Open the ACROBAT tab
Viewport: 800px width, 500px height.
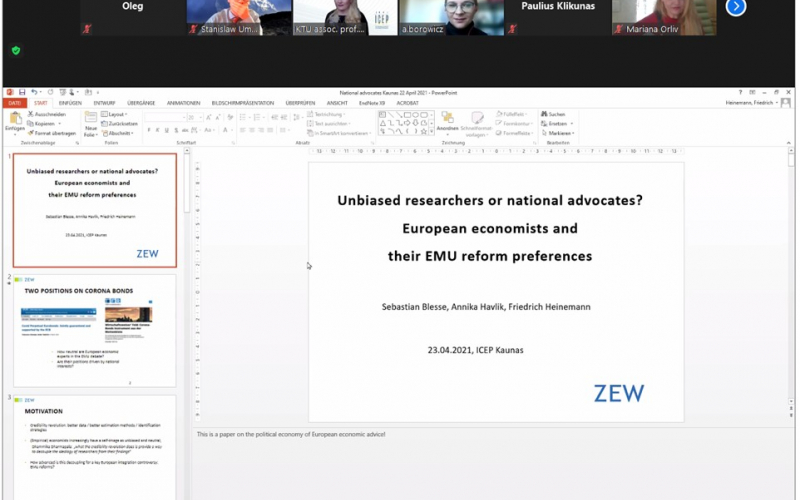tap(407, 103)
